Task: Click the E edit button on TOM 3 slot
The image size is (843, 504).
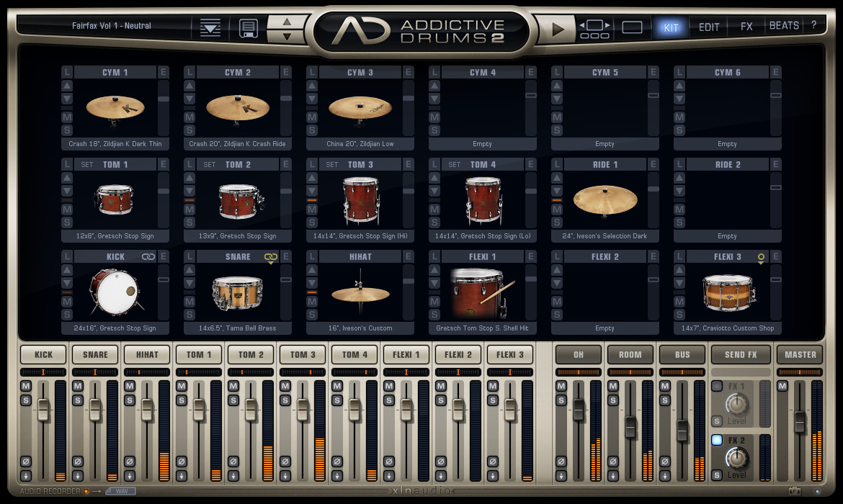Action: (x=409, y=164)
